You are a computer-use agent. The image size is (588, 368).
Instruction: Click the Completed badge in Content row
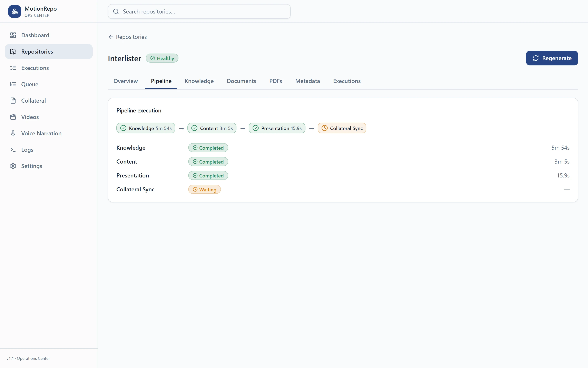[208, 162]
